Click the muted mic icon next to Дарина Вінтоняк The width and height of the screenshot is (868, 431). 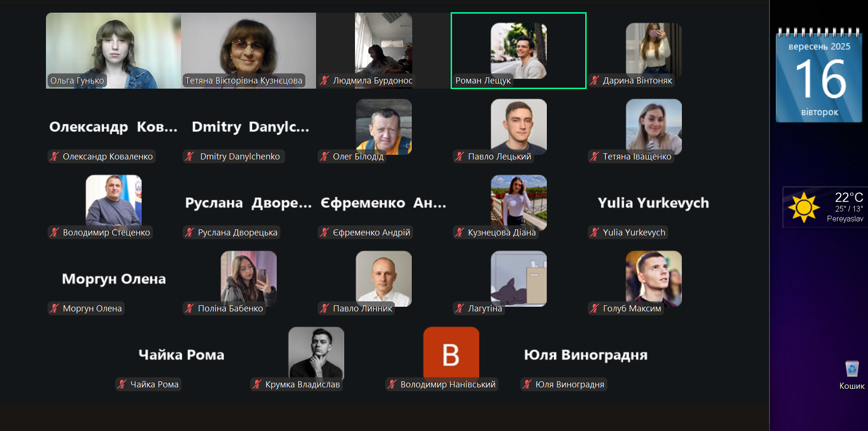[594, 80]
